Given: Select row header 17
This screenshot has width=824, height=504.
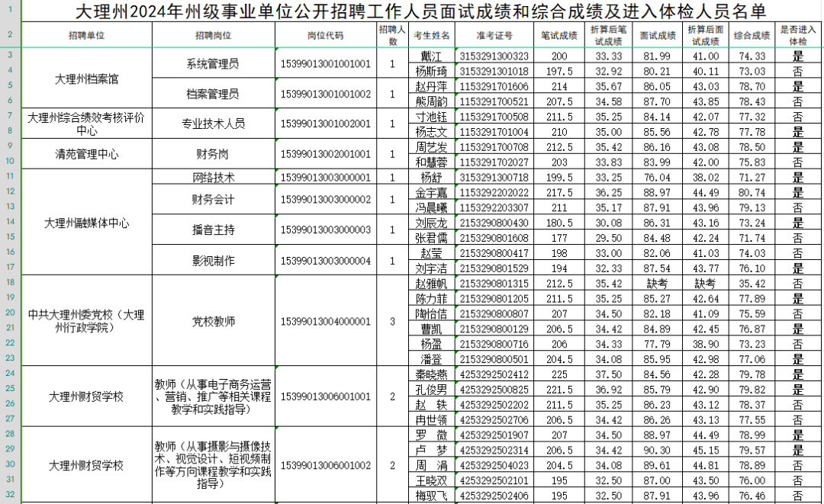Looking at the screenshot, I should coord(11,267).
